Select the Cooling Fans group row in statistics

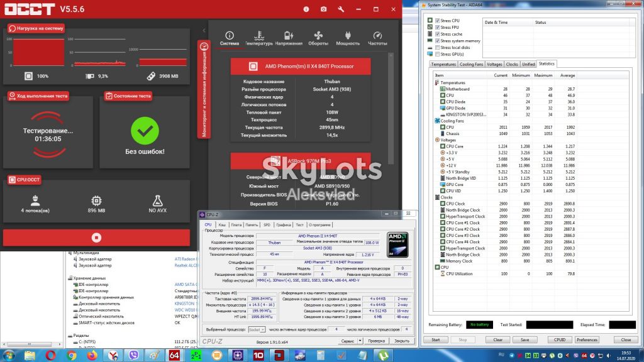(452, 121)
